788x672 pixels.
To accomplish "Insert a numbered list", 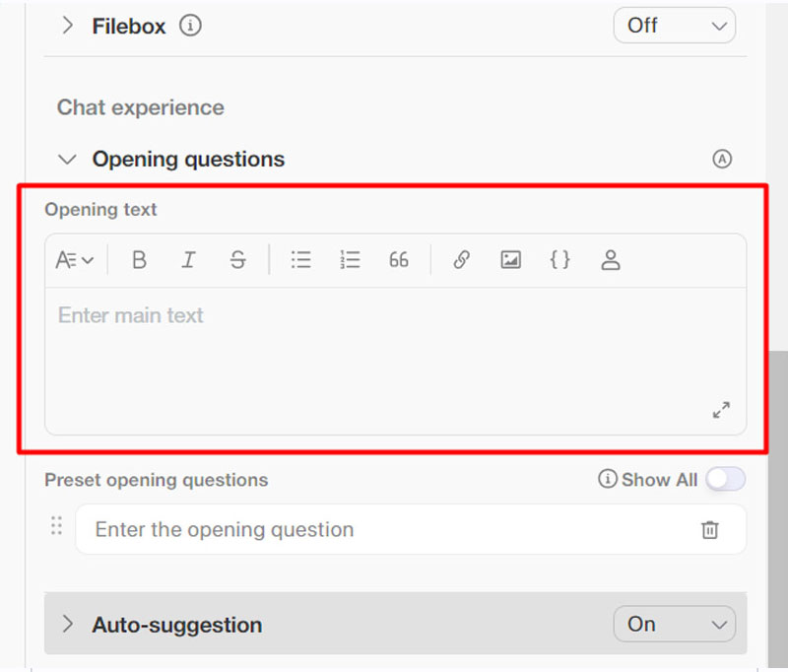I will [x=350, y=260].
